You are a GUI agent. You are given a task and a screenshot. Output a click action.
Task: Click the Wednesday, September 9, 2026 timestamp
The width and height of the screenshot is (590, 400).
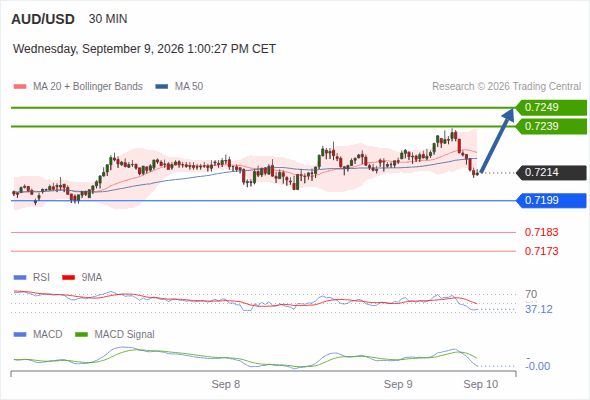click(x=144, y=49)
